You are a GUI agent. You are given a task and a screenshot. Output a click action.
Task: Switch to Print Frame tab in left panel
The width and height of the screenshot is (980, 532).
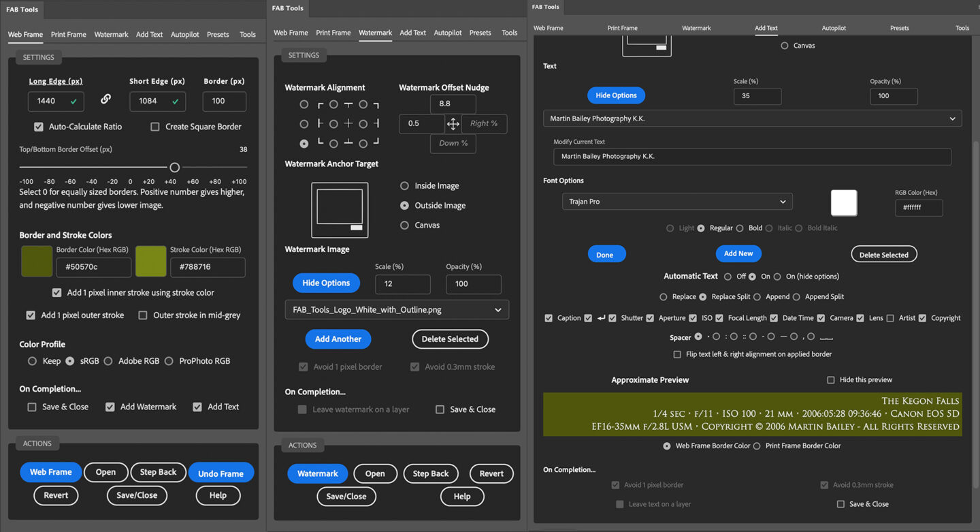[x=68, y=35]
